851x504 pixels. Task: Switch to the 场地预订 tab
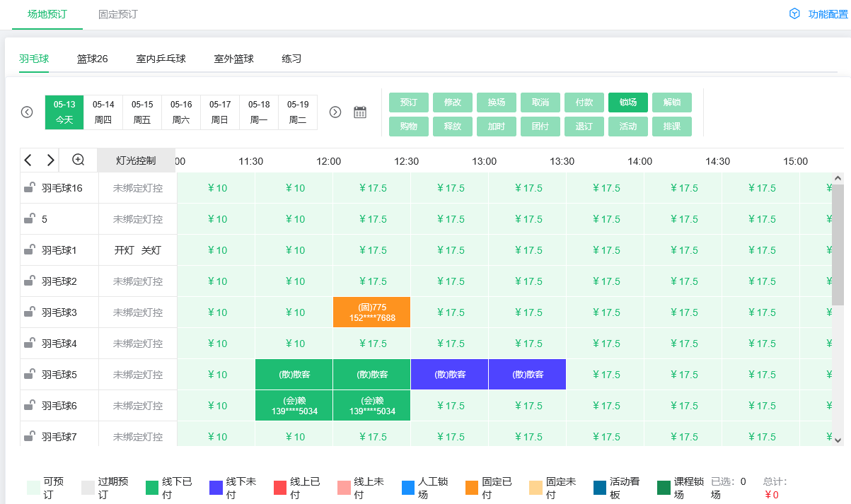click(47, 14)
